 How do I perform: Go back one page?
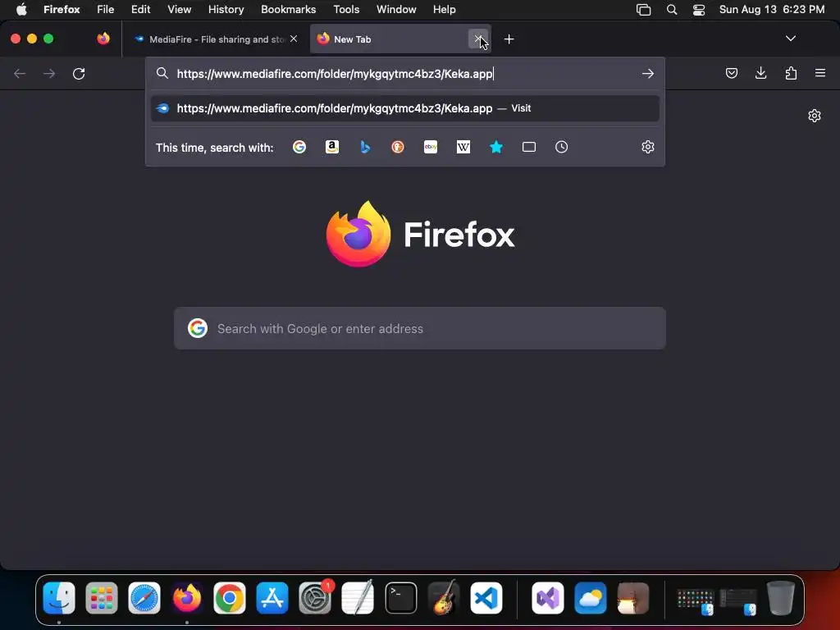(20, 73)
